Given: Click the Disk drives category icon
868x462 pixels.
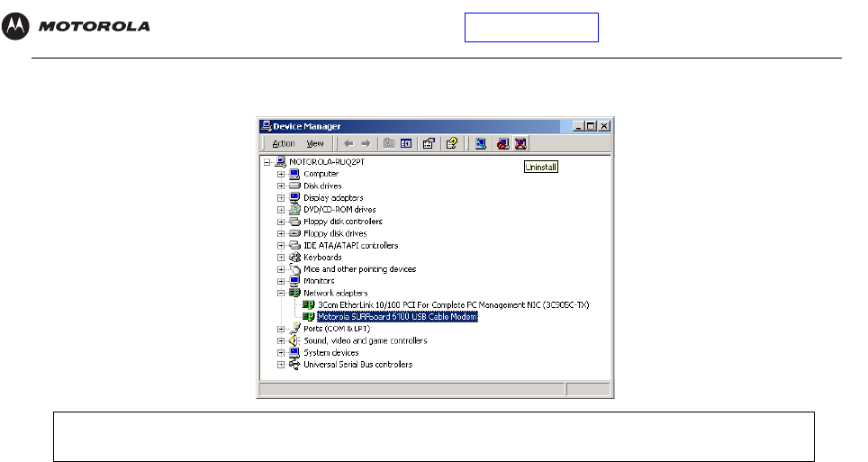Looking at the screenshot, I should 295,186.
